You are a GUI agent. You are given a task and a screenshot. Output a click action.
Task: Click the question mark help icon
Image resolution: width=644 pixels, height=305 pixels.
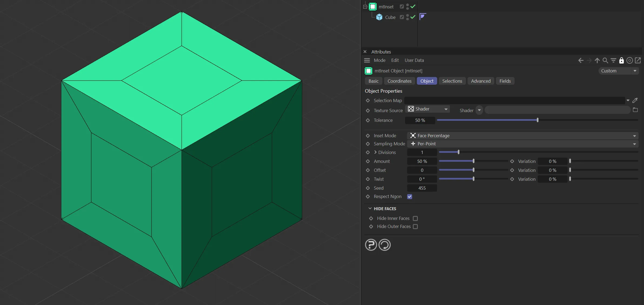(371, 245)
